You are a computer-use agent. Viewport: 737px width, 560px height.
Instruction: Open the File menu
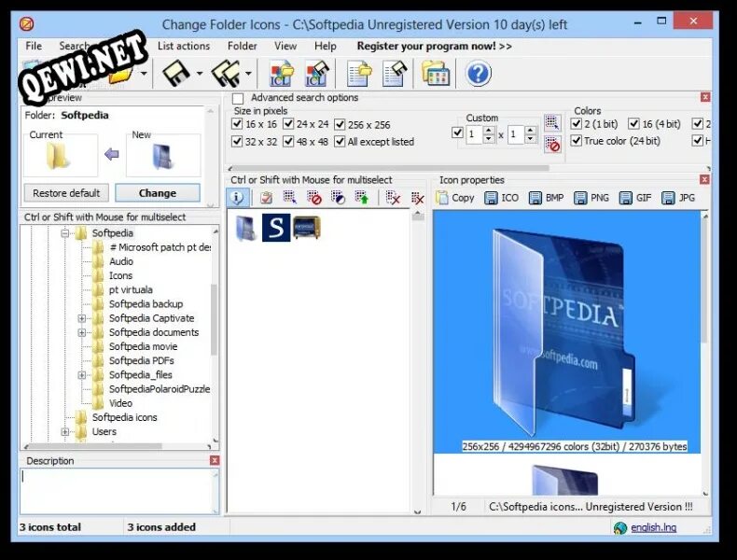(x=34, y=46)
